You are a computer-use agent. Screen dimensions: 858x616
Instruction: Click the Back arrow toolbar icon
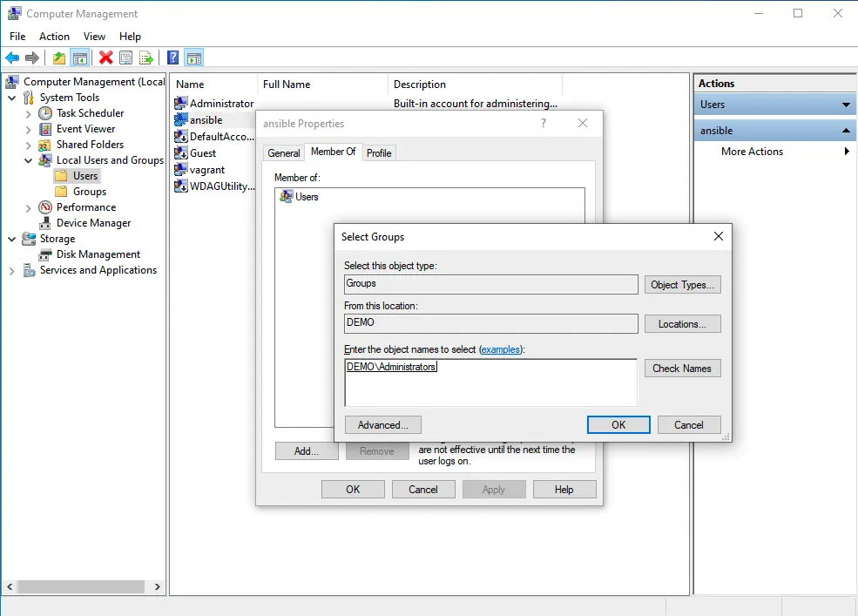coord(12,58)
